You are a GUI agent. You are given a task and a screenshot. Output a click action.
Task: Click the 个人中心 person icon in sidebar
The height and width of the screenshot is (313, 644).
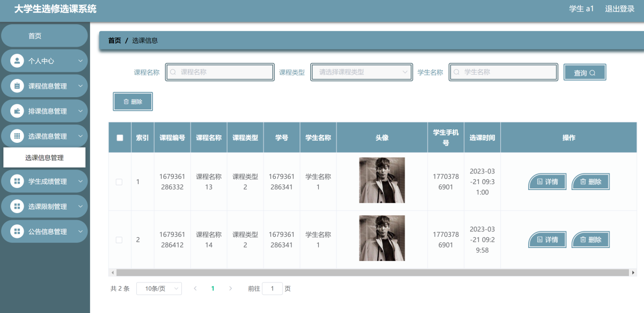[17, 61]
